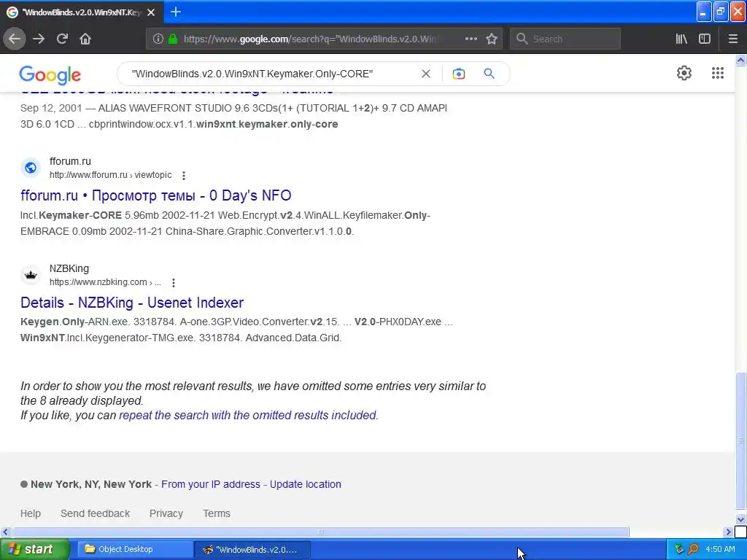Screen dimensions: 747x560
Task: Click the 4:50 AM taskbar clock
Action: tap(720, 549)
